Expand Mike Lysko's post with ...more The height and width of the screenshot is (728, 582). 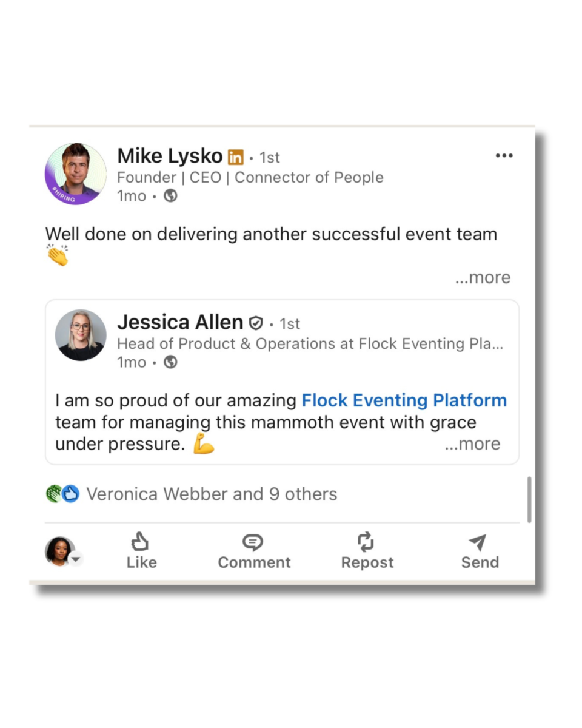pos(483,277)
